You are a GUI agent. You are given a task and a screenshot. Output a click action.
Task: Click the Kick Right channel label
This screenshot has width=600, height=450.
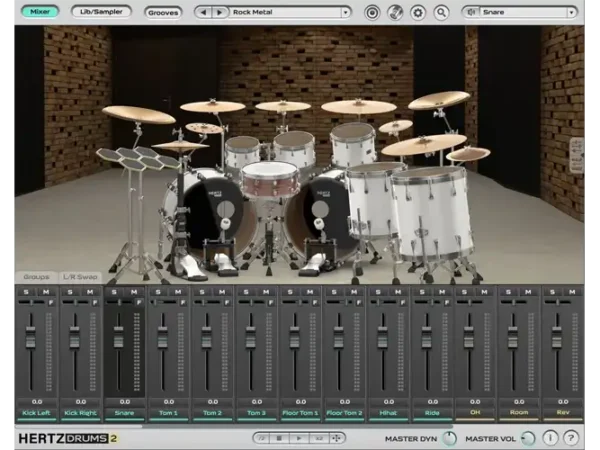[x=81, y=413]
